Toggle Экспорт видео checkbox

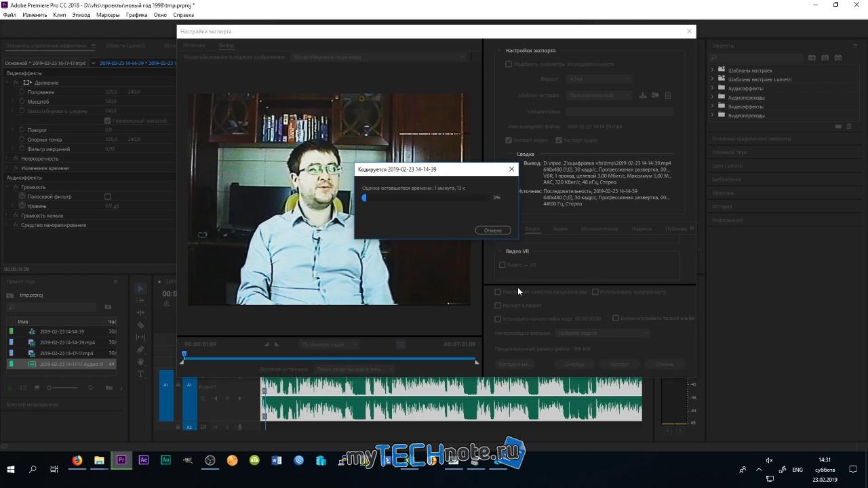(509, 140)
